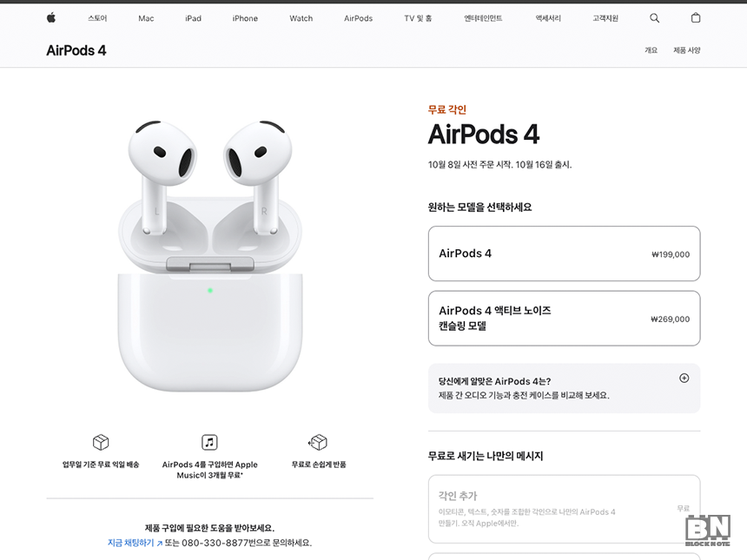Click the Apple Music note icon

pos(209,443)
